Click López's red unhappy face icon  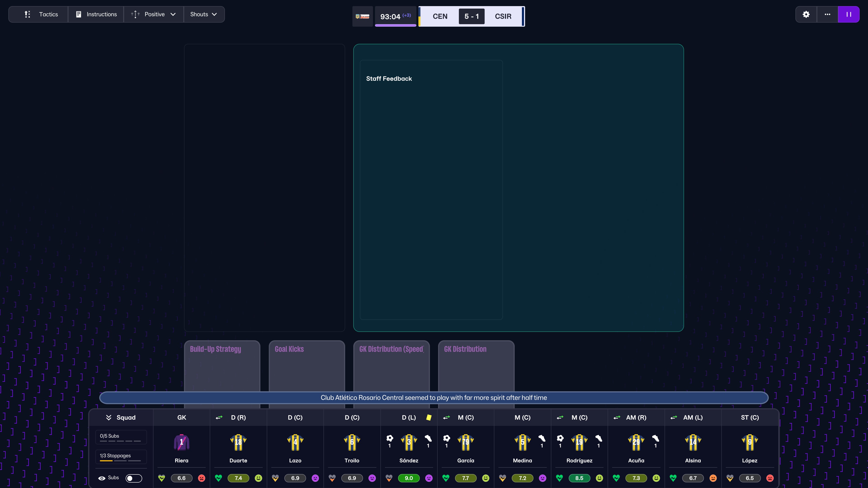point(770,478)
